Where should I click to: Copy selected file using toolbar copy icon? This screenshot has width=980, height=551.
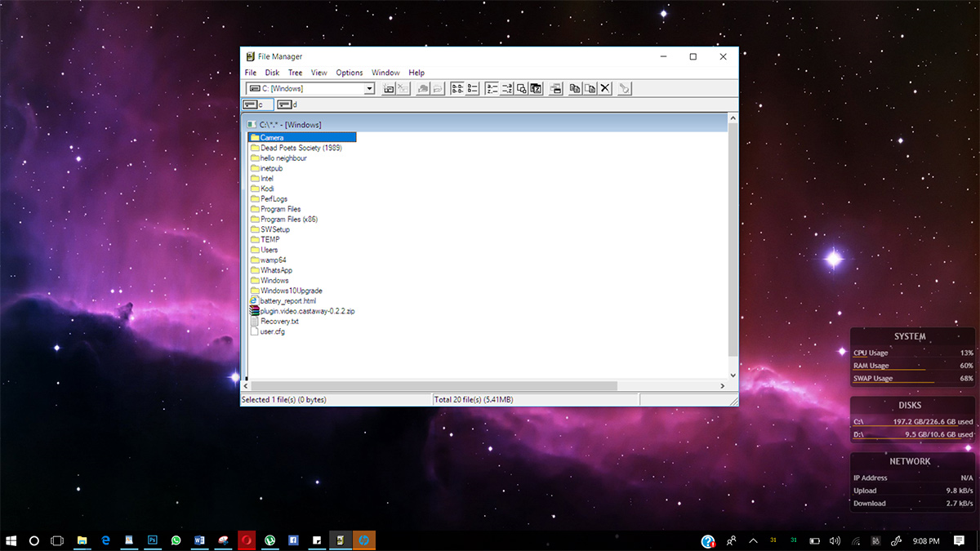pos(576,88)
